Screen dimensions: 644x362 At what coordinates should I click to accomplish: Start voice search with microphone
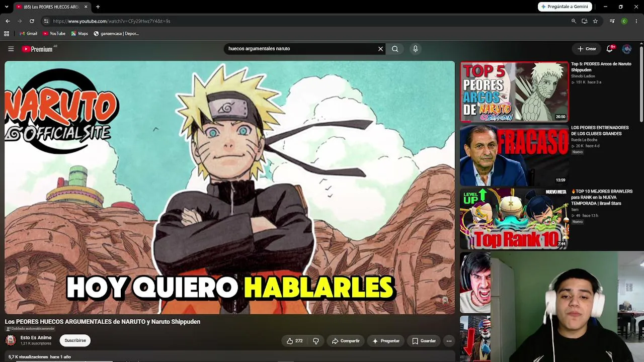[x=415, y=49]
